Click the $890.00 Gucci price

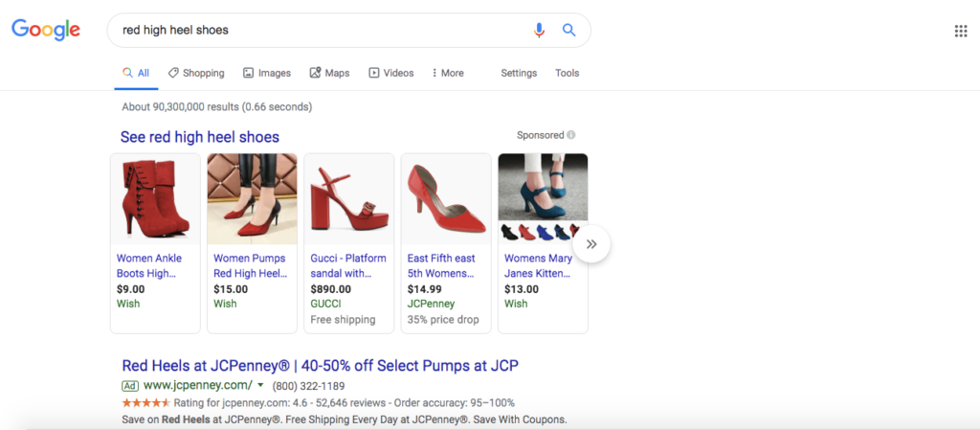point(330,289)
